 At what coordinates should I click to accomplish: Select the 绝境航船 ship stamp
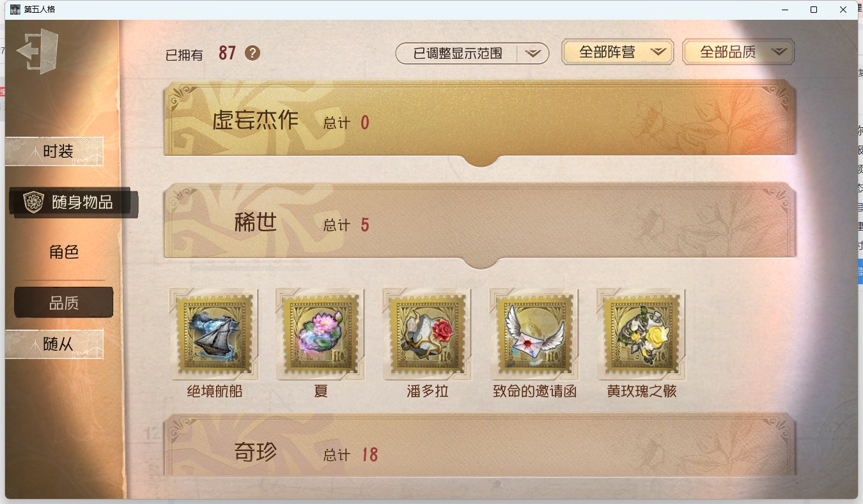coord(214,333)
